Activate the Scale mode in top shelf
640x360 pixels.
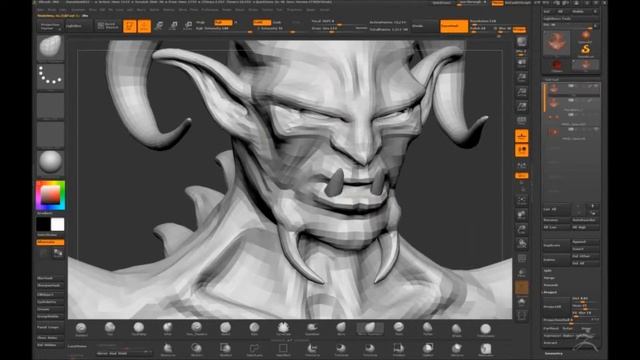173,26
